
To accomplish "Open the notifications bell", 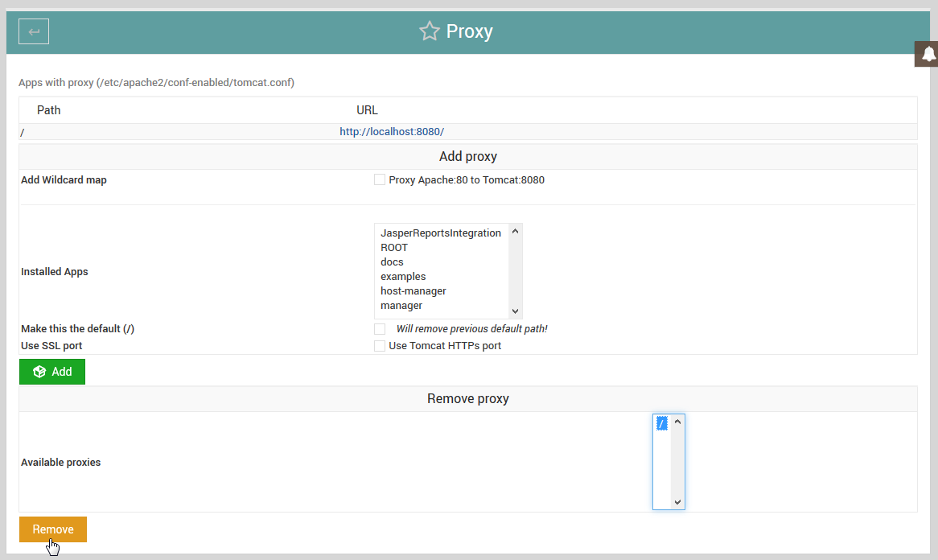I will tap(928, 54).
